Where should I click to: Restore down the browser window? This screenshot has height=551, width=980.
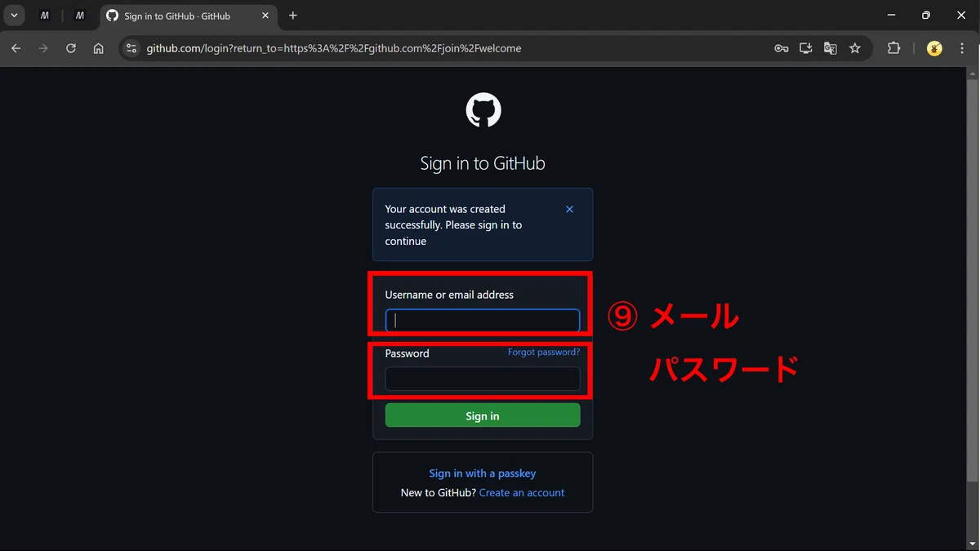[925, 16]
